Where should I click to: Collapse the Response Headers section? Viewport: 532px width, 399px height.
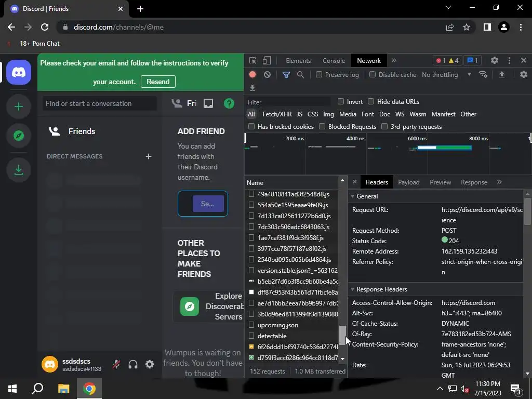353,289
